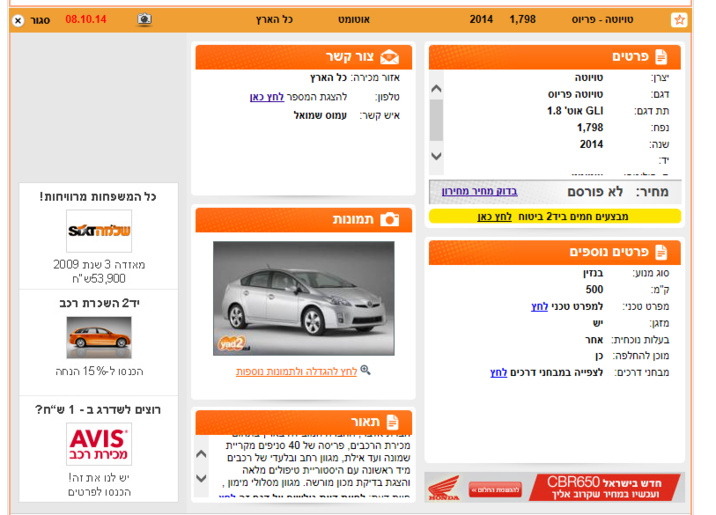
Task: Click the red button in the Honda CBR650 banner
Action: coord(495,490)
